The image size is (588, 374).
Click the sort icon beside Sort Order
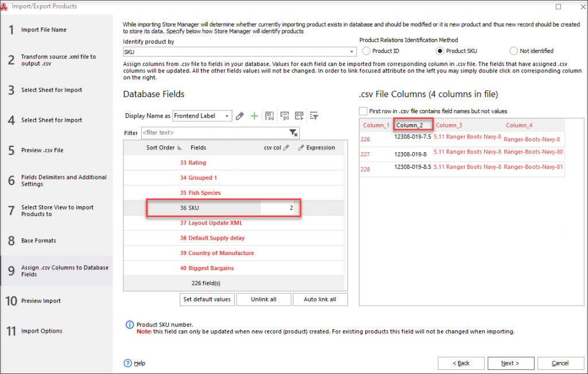click(180, 148)
